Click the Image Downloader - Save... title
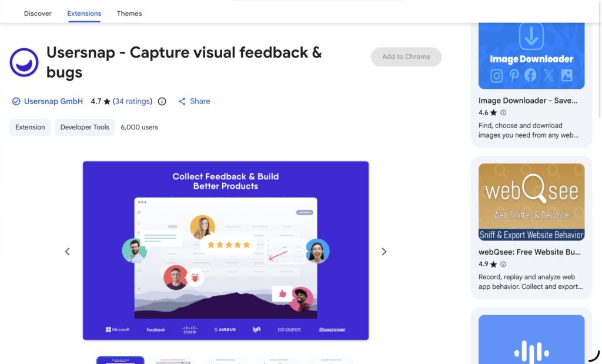This screenshot has width=602, height=364. (527, 101)
